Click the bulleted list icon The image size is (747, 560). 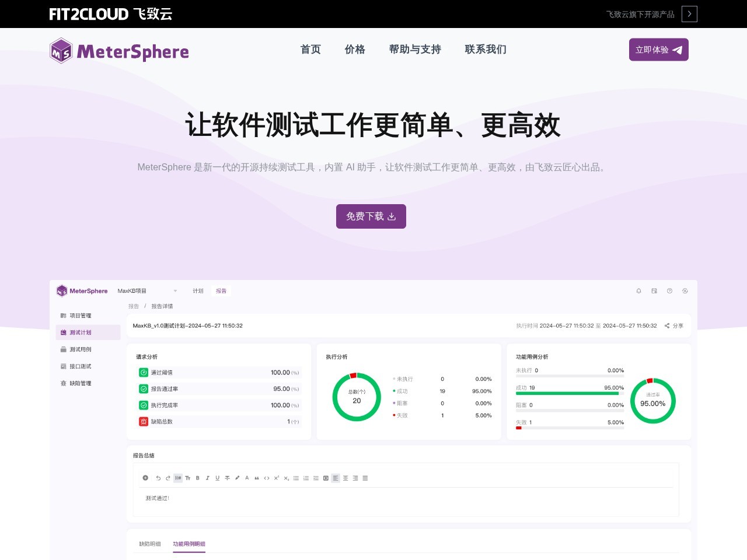click(296, 478)
